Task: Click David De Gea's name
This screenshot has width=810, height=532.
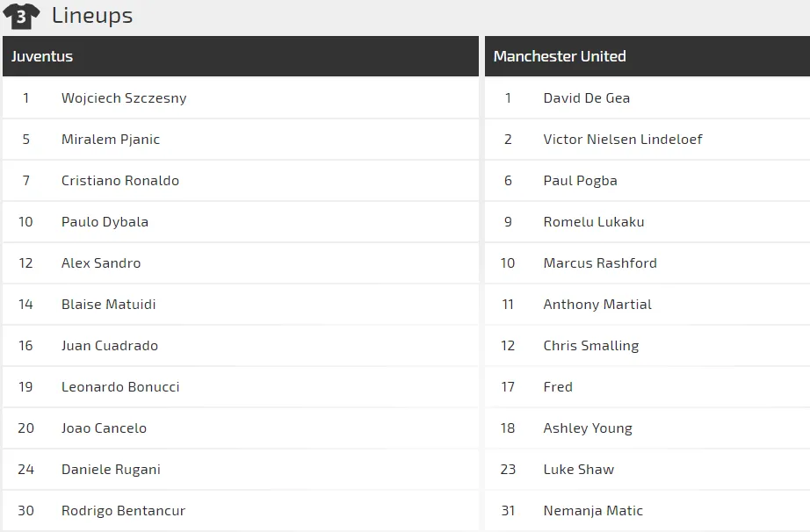Action: point(586,98)
